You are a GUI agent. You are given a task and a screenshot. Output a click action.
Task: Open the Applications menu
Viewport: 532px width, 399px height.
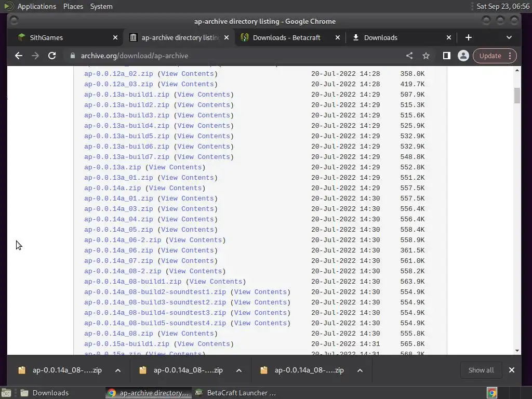coord(37,6)
